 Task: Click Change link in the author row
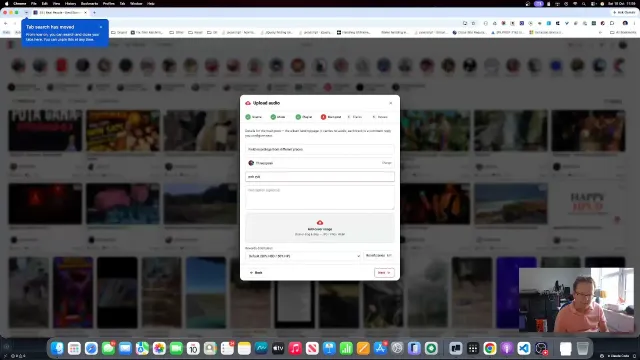click(387, 163)
